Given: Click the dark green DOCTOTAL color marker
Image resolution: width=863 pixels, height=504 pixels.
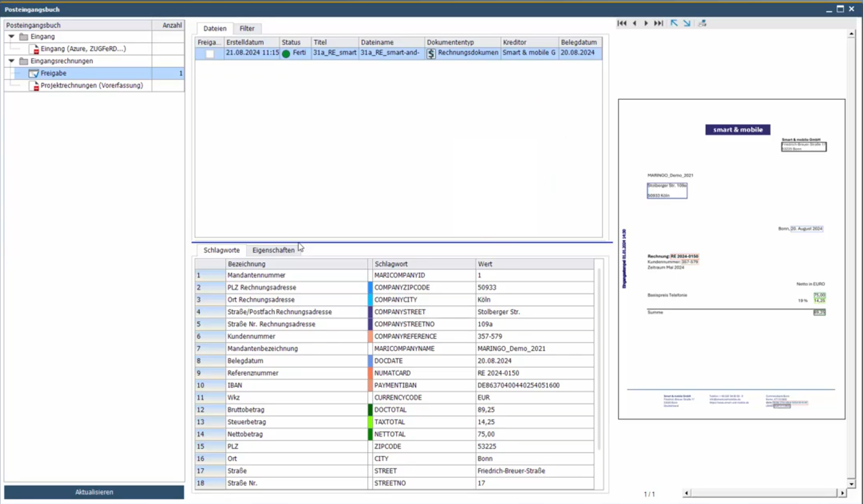Looking at the screenshot, I should (x=370, y=410).
